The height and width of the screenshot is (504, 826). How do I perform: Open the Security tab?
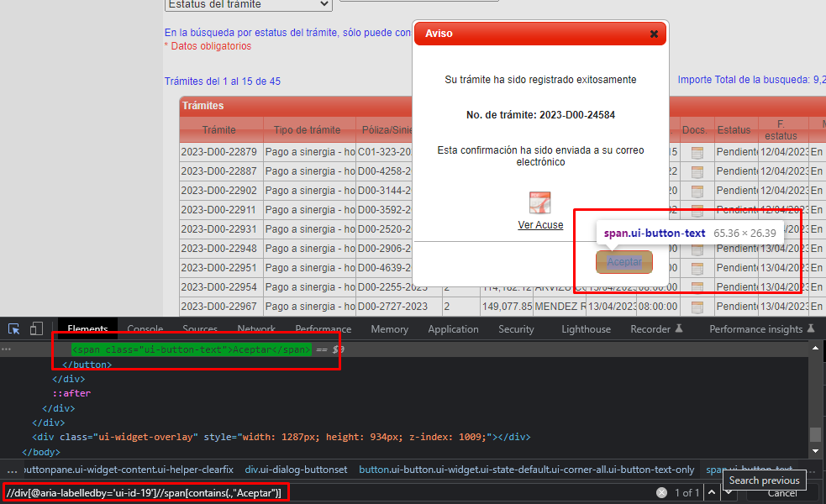tap(516, 329)
